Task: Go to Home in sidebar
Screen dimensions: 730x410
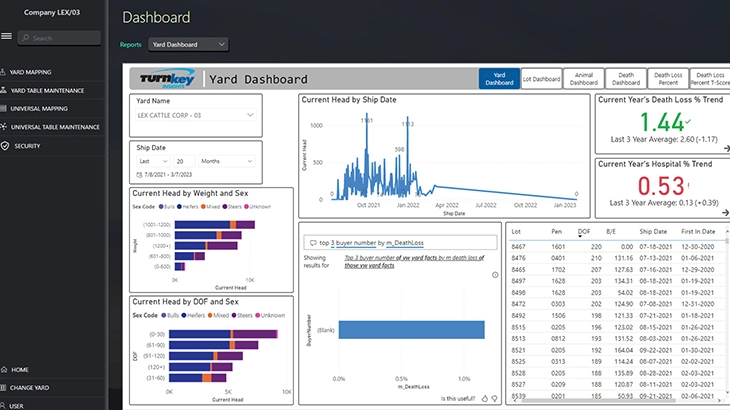Action: pyautogui.click(x=20, y=370)
